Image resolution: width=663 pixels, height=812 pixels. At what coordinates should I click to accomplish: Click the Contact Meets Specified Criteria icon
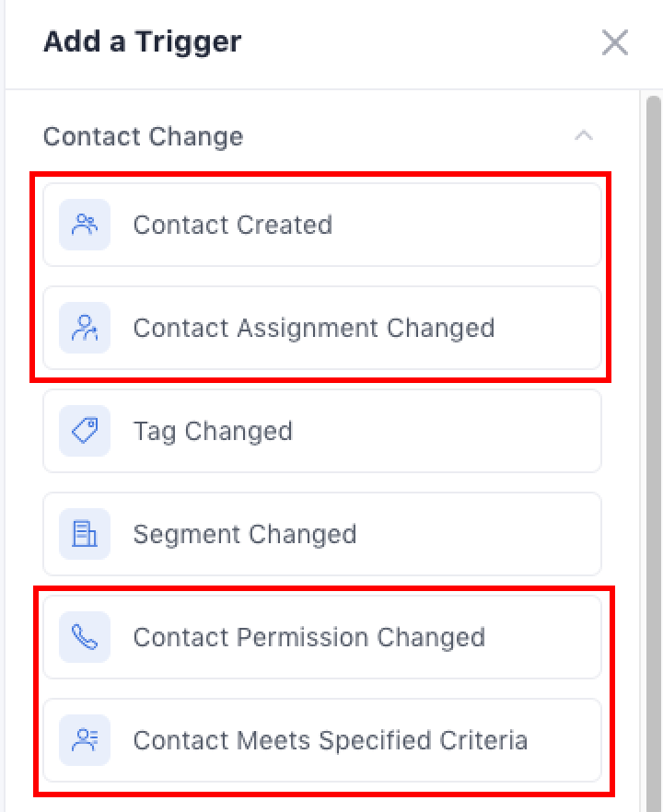point(85,740)
